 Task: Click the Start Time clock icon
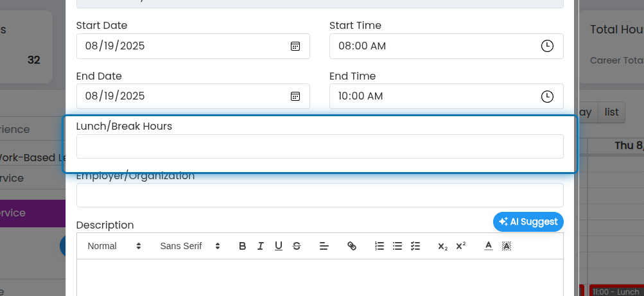pyautogui.click(x=547, y=46)
